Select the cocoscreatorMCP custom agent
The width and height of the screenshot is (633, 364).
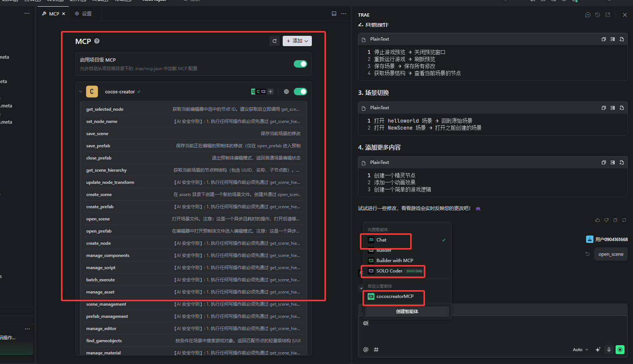coord(407,296)
